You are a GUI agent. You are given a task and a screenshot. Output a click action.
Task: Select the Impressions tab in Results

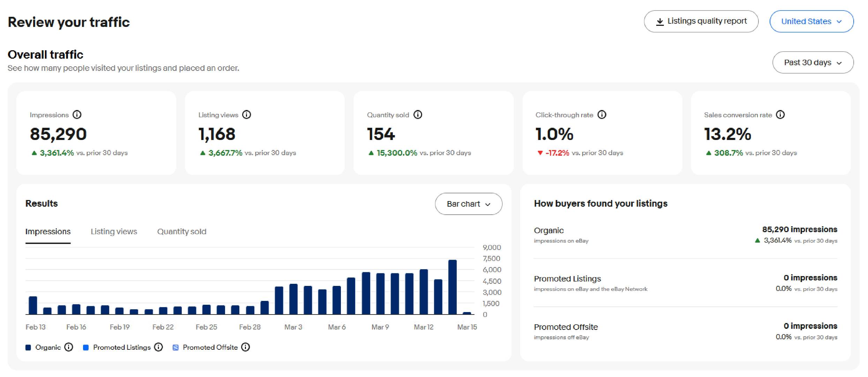point(48,232)
